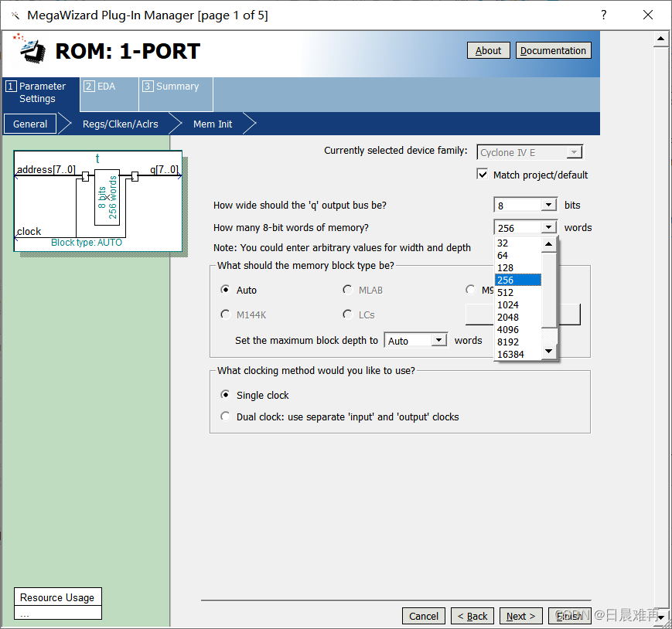The width and height of the screenshot is (672, 629).
Task: Open the Documentation button
Action: point(553,50)
